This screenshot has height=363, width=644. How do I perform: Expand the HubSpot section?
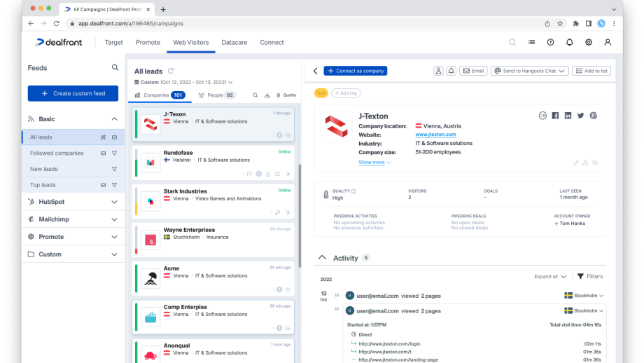coord(114,202)
